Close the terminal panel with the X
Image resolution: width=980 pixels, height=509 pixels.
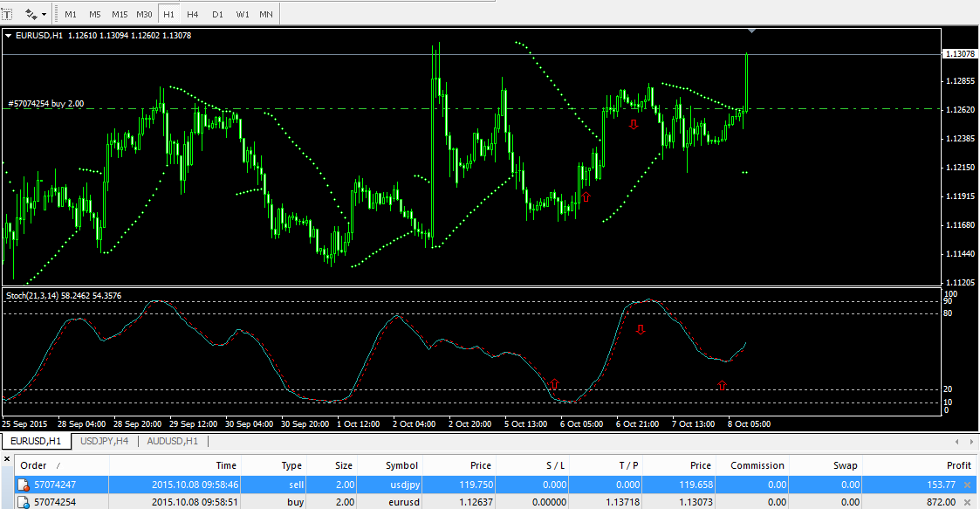tap(7, 457)
